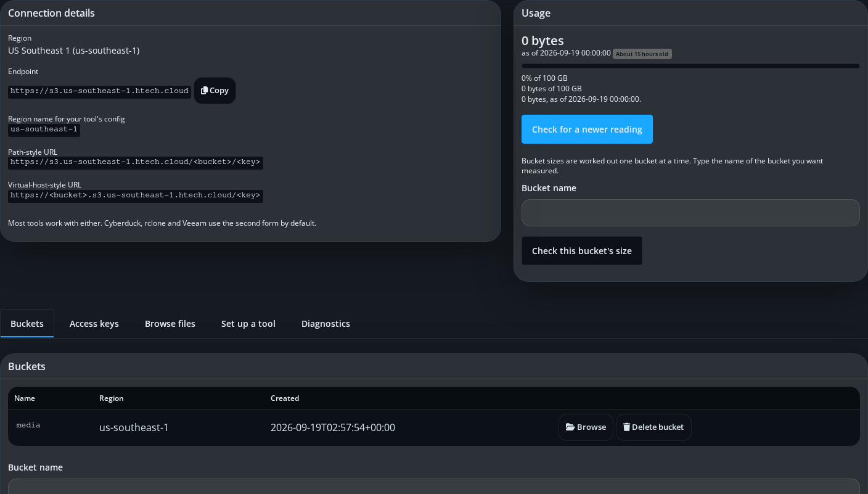Switch to the Buckets tab
This screenshot has height=494, width=868.
[27, 324]
